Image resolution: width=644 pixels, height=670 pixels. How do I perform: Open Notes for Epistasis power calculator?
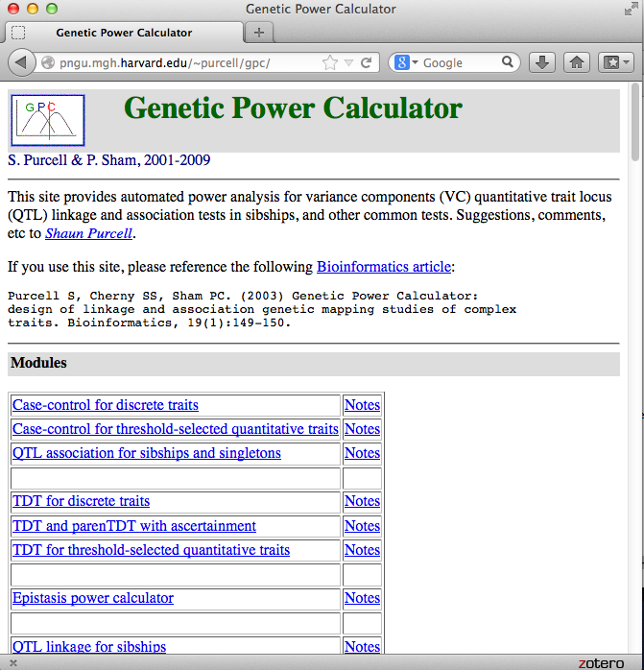pos(362,598)
